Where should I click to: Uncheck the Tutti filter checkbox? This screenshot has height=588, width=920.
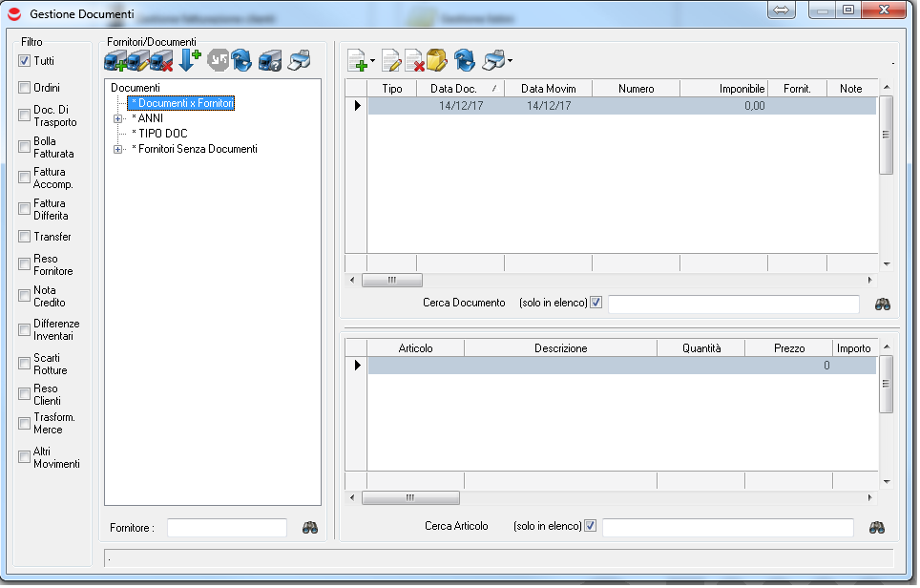click(x=25, y=61)
